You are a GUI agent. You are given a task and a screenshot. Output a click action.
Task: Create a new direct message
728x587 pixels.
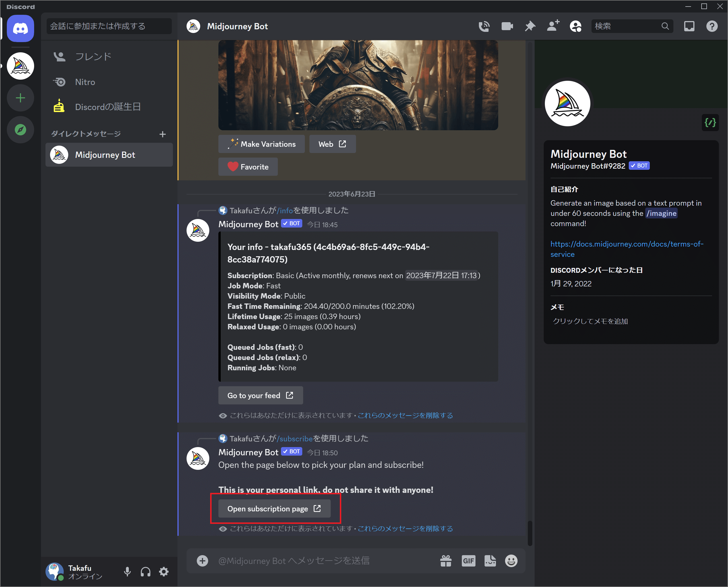(162, 134)
